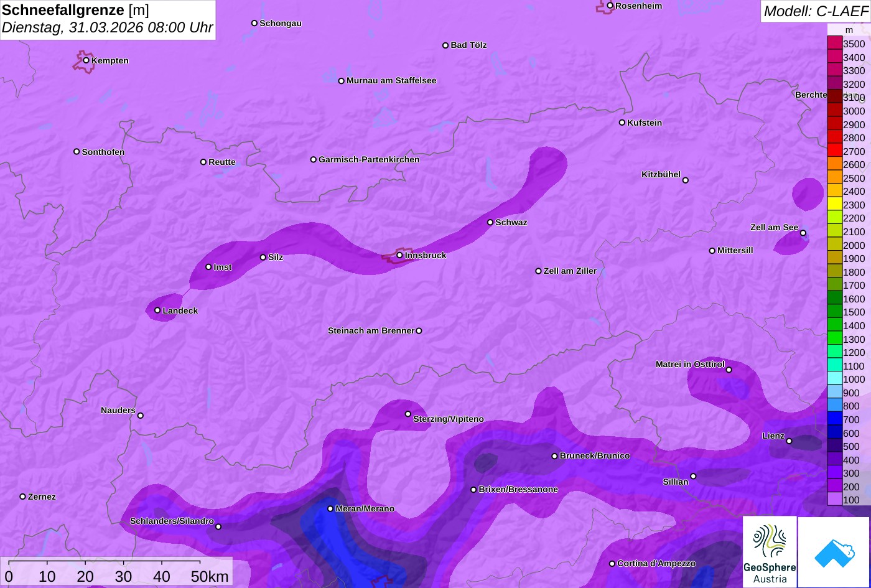This screenshot has height=588, width=871.
Task: Select the Meran/Merano marker dot
Action: 330,508
